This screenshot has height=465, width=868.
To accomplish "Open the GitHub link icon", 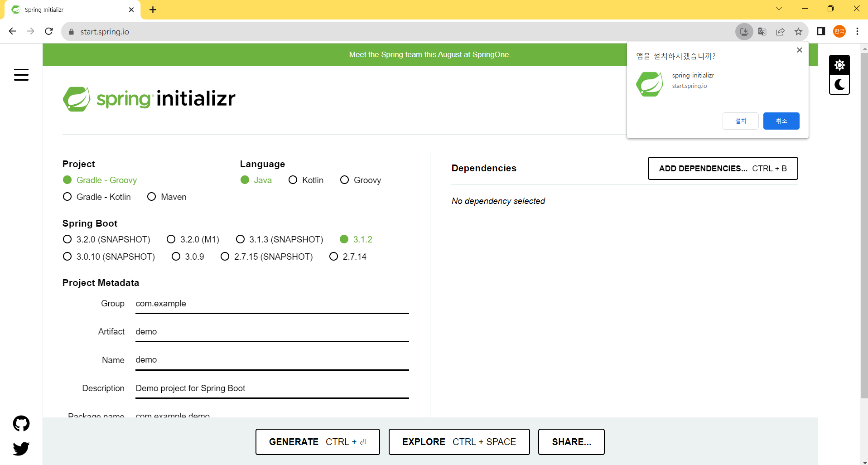I will tap(21, 423).
